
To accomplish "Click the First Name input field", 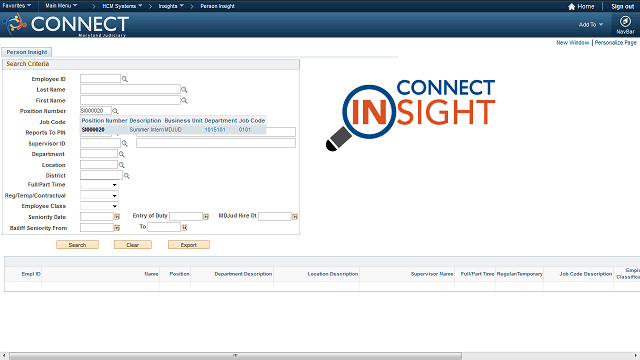I will (130, 100).
